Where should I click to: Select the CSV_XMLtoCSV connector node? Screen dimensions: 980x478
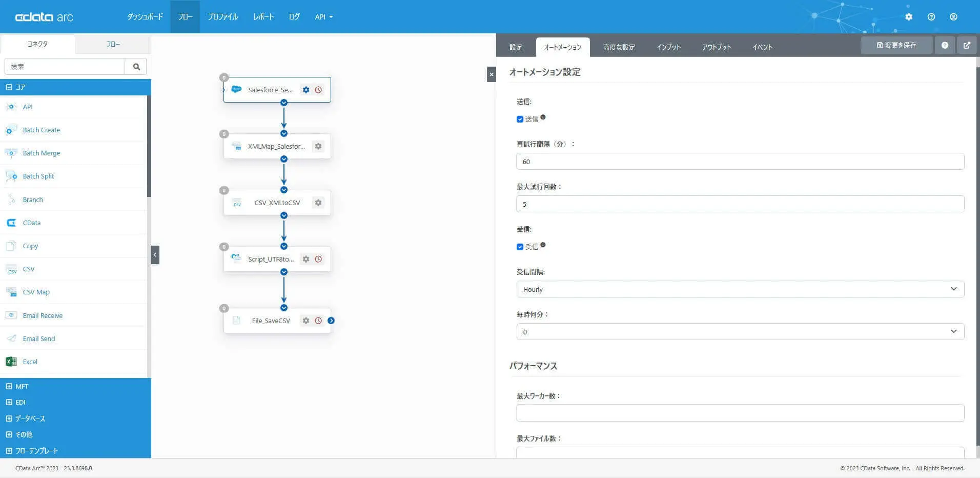[277, 203]
